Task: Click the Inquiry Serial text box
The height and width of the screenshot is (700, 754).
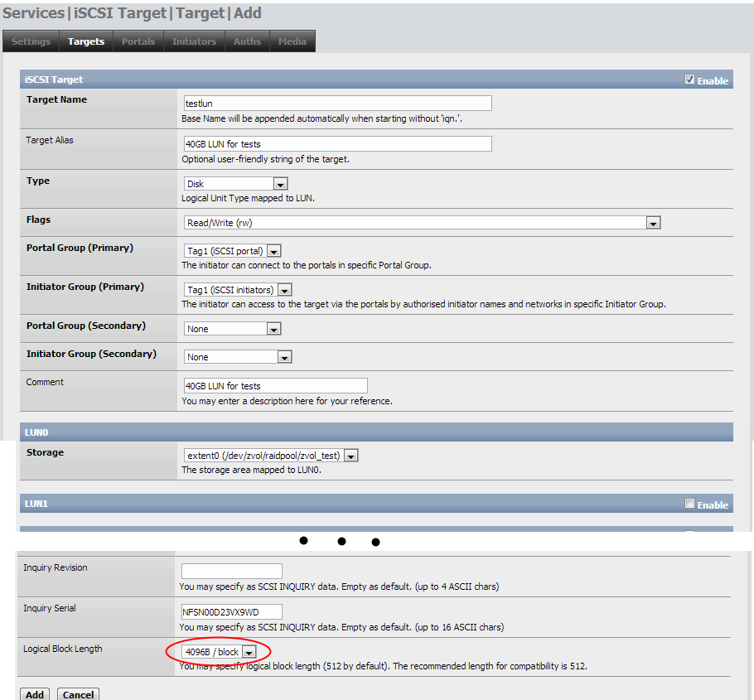Action: click(231, 612)
